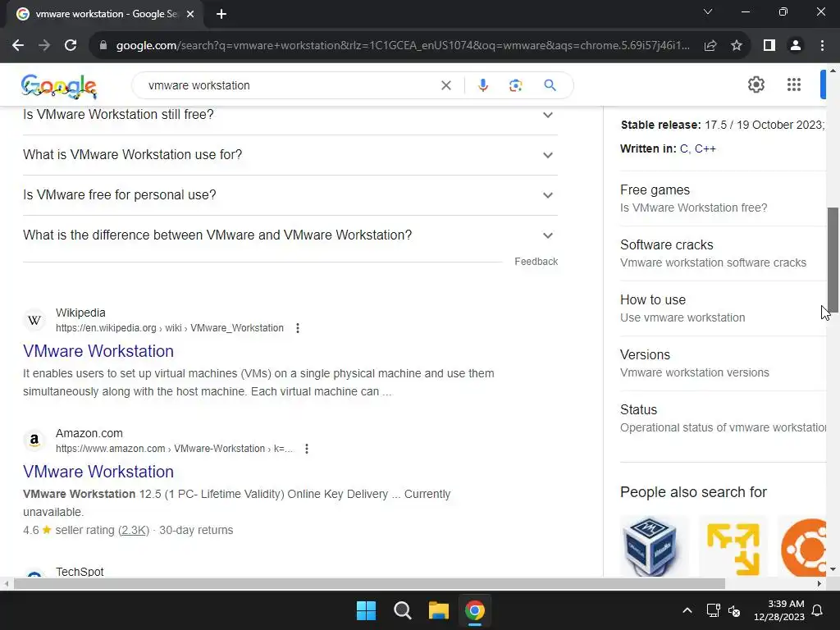Click the C++ language link

[x=705, y=148]
